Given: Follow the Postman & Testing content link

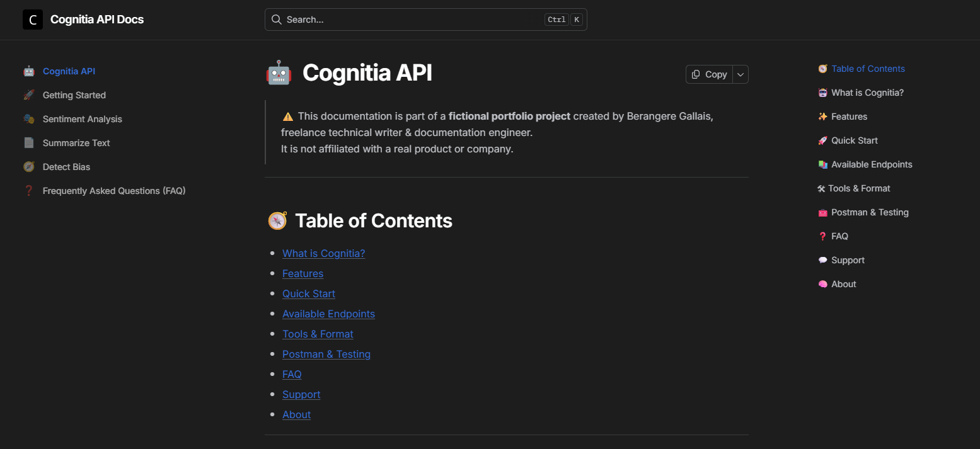Looking at the screenshot, I should tap(326, 354).
